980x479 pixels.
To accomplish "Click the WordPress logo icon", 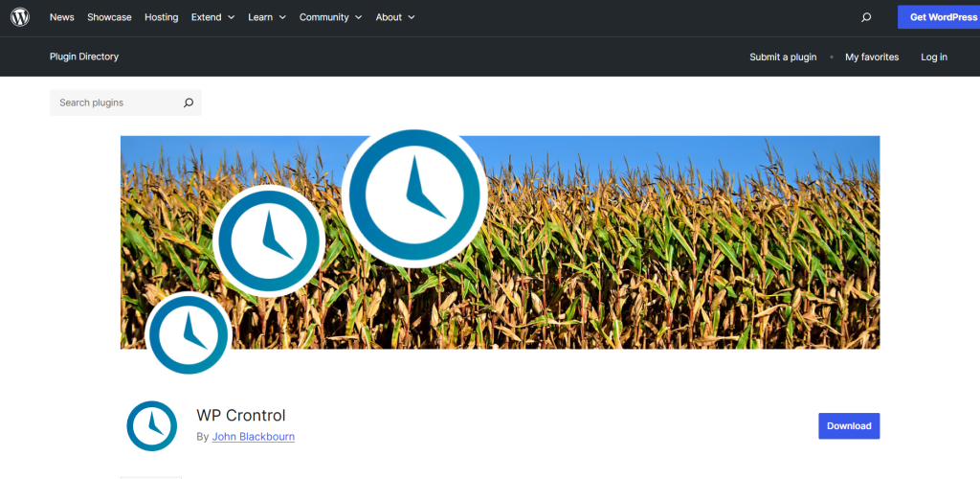I will [x=20, y=17].
